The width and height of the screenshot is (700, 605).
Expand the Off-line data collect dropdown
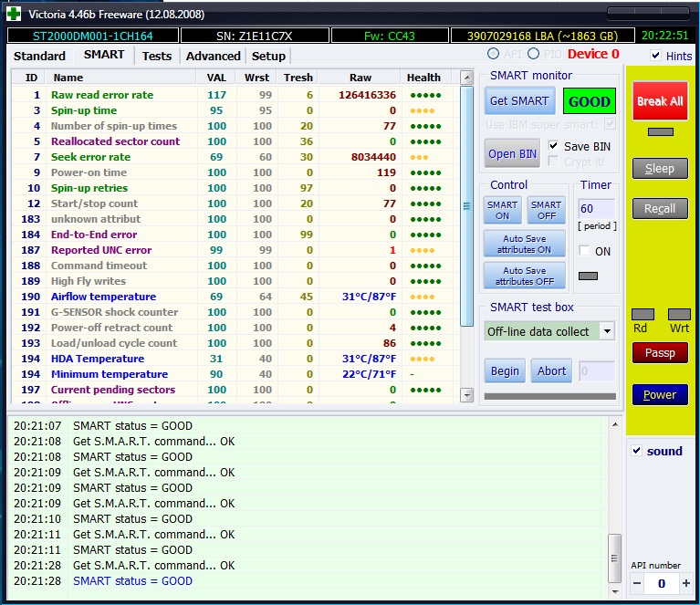[608, 331]
